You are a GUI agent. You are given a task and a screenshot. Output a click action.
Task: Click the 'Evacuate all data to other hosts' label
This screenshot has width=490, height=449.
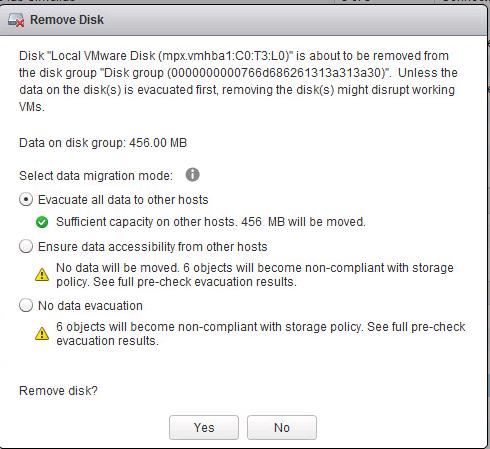coord(123,200)
